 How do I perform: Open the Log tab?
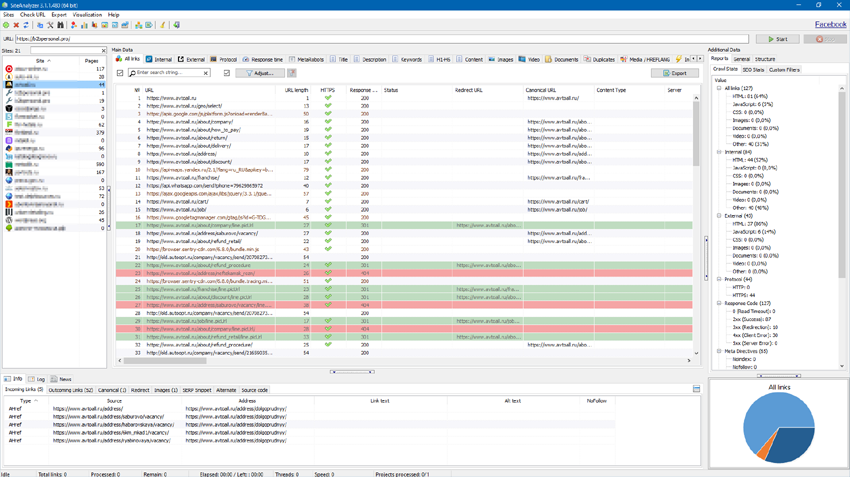point(37,379)
